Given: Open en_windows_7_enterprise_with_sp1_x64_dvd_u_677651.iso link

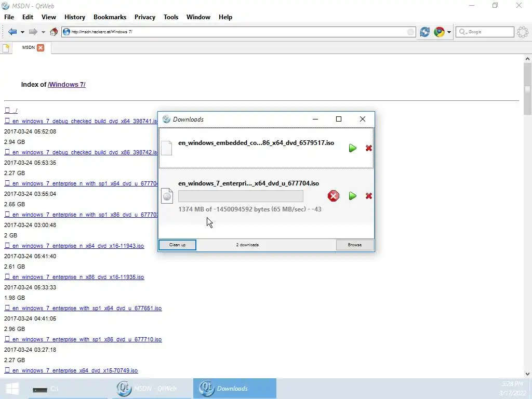Looking at the screenshot, I should tap(83, 309).
